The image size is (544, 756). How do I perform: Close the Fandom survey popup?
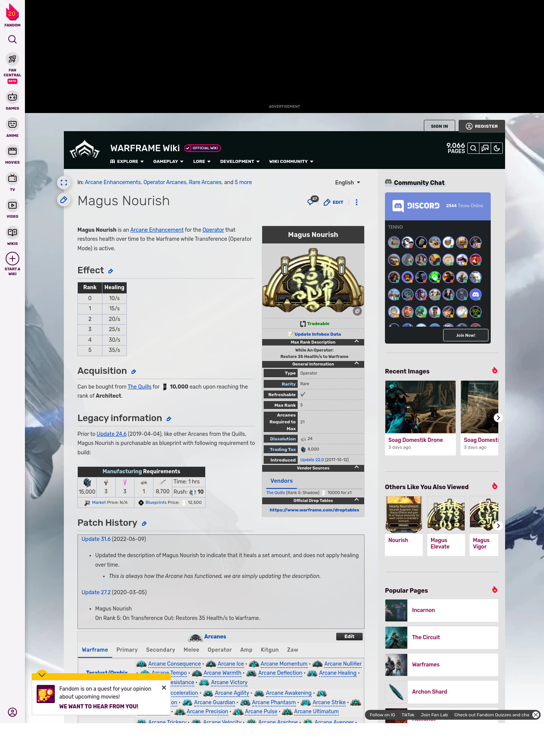[164, 688]
